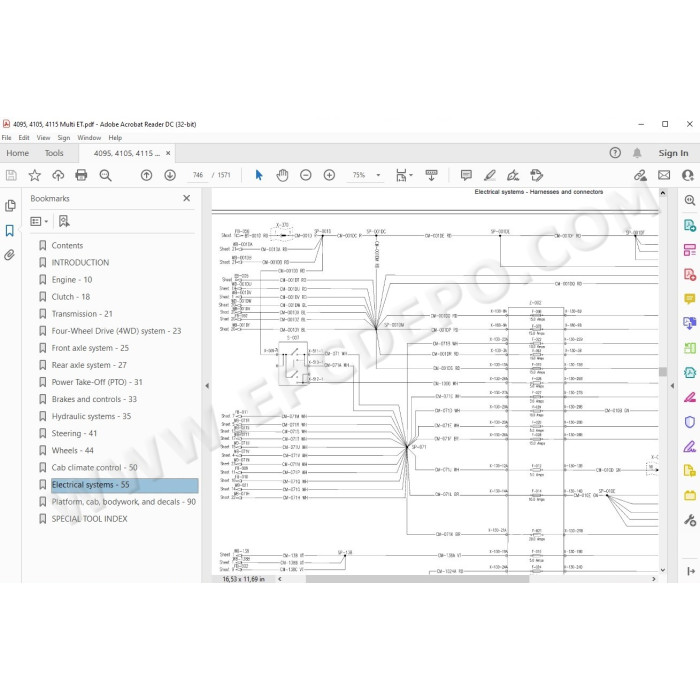700x700 pixels.
Task: Click the vertical scrollbar thumb
Action: pos(663,371)
